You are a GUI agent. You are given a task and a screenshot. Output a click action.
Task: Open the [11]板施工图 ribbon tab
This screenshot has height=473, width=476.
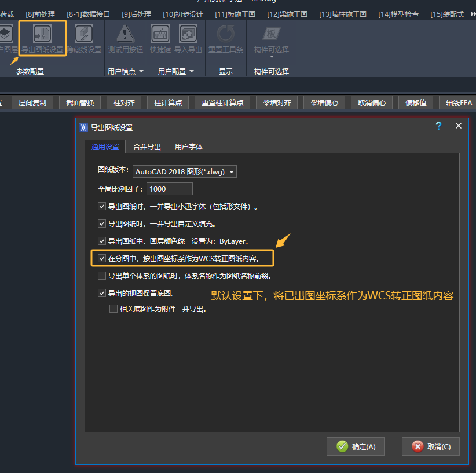[x=235, y=14]
